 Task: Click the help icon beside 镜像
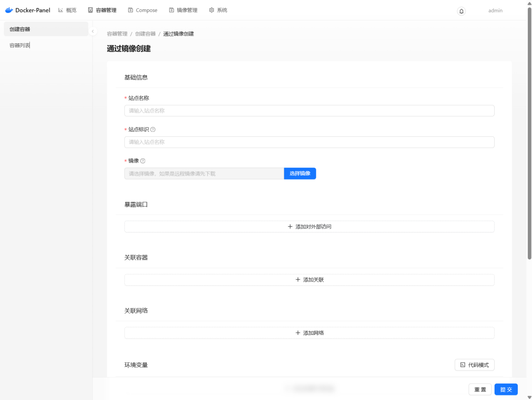pos(142,160)
